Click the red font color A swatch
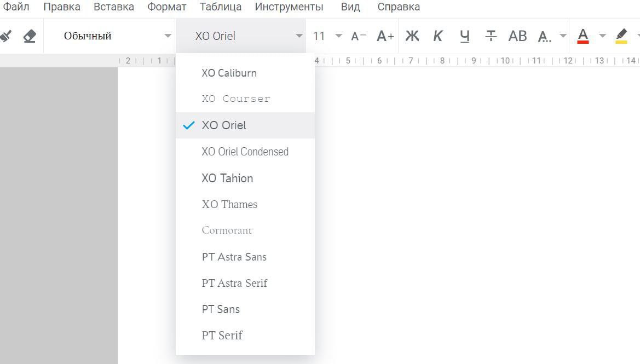The height and width of the screenshot is (364, 640). click(583, 36)
